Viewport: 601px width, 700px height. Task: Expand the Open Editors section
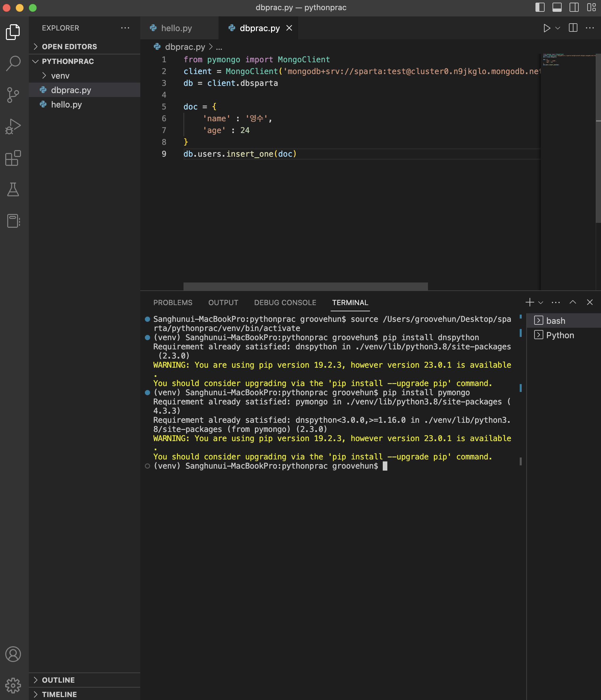click(85, 47)
